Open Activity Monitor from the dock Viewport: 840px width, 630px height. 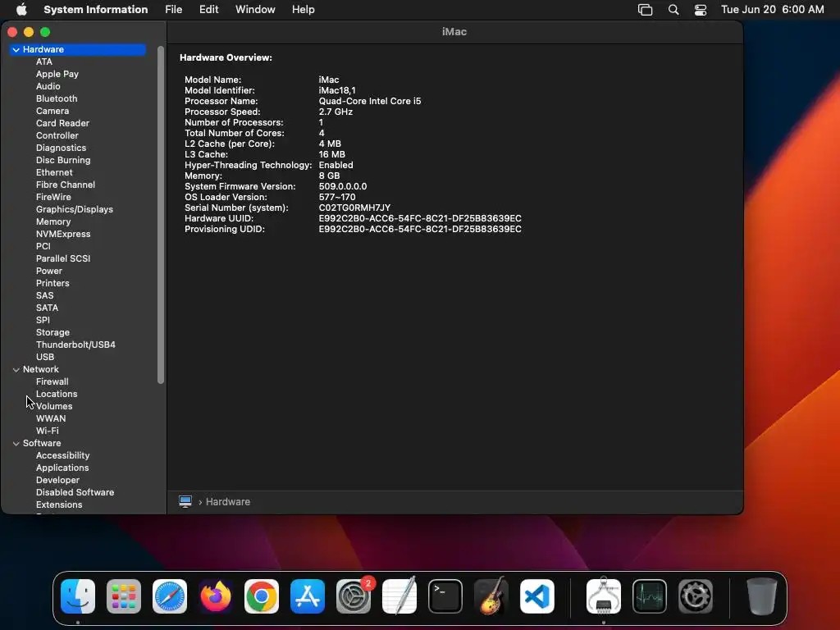(x=650, y=596)
